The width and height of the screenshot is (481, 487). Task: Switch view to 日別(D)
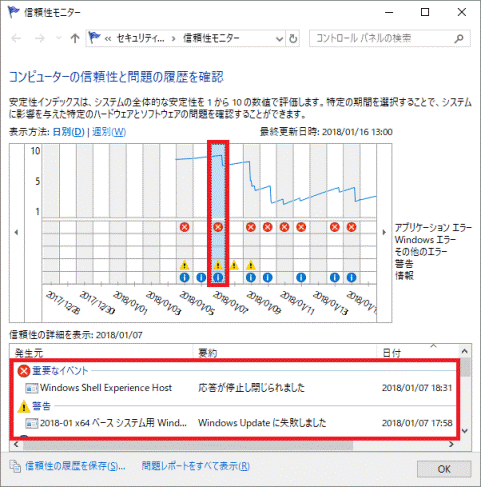[x=68, y=132]
